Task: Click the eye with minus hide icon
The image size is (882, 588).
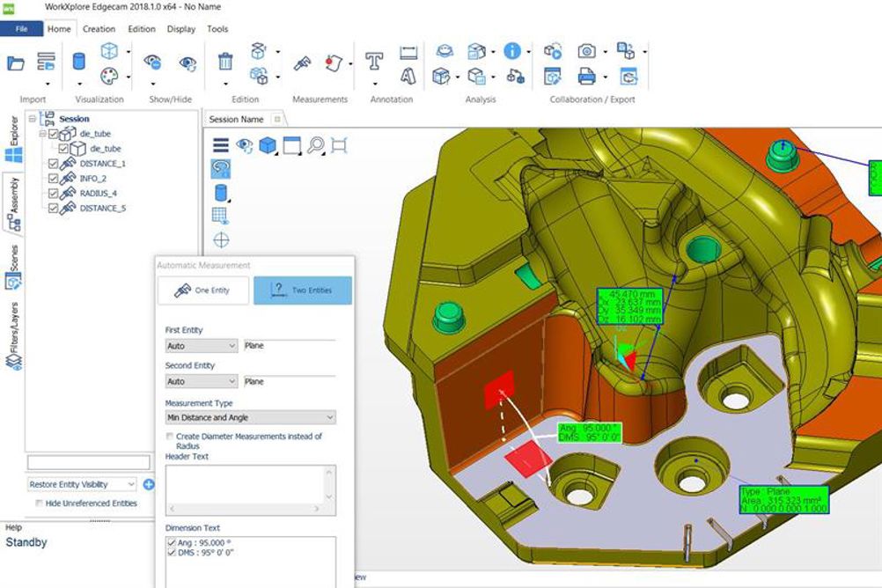Action: tap(152, 62)
